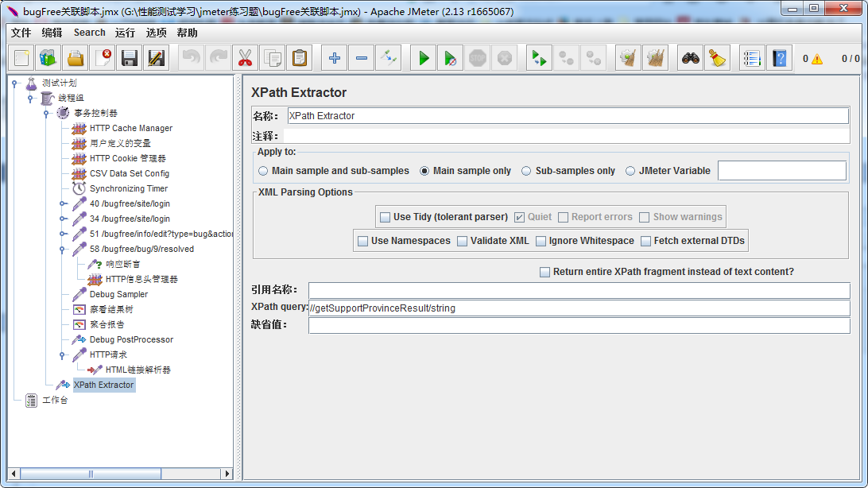Click the New test plan icon
The width and height of the screenshot is (868, 488).
pyautogui.click(x=21, y=58)
